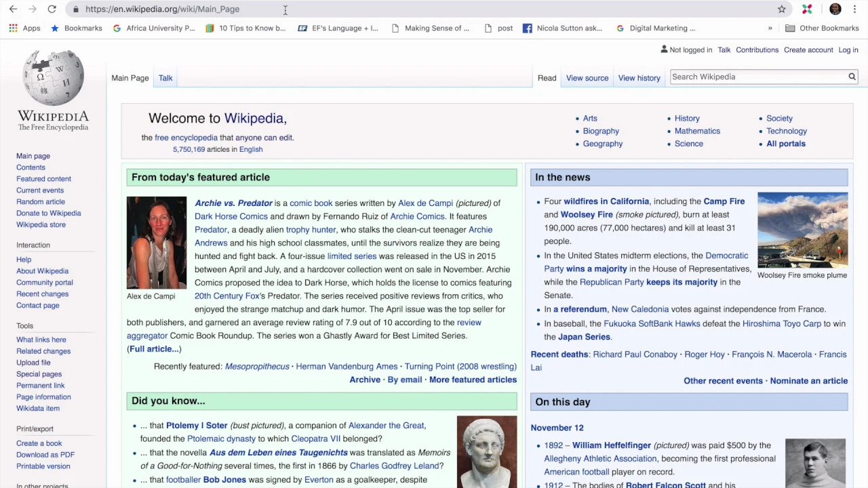This screenshot has width=868, height=488.
Task: Open the 10 Tips to Know bookmark
Action: 245,28
